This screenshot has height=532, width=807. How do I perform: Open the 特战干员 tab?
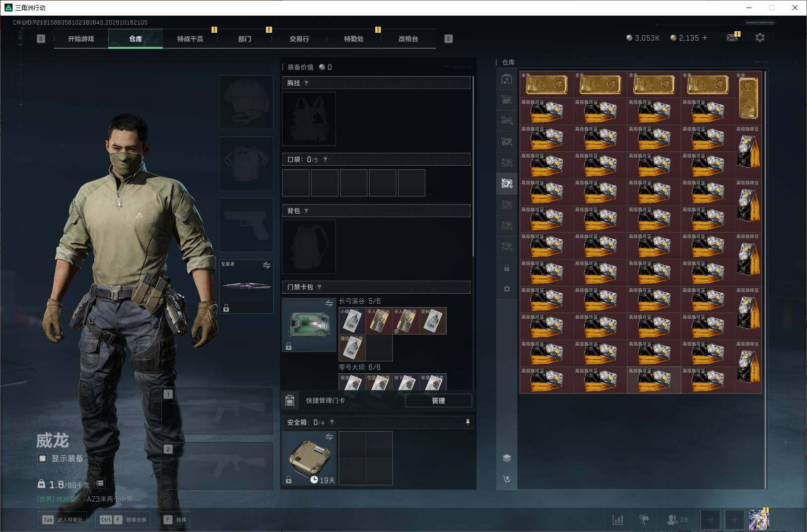click(x=190, y=39)
